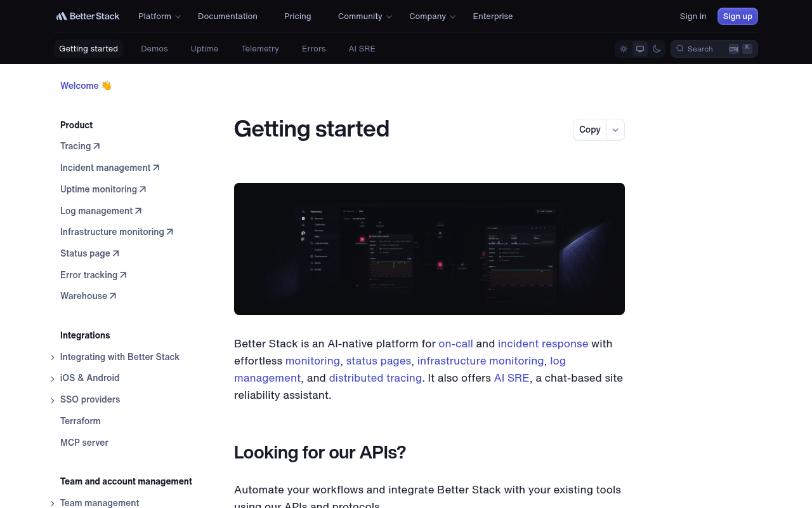Image resolution: width=812 pixels, height=508 pixels.
Task: Open Uptime monitoring sidebar link
Action: click(x=103, y=189)
